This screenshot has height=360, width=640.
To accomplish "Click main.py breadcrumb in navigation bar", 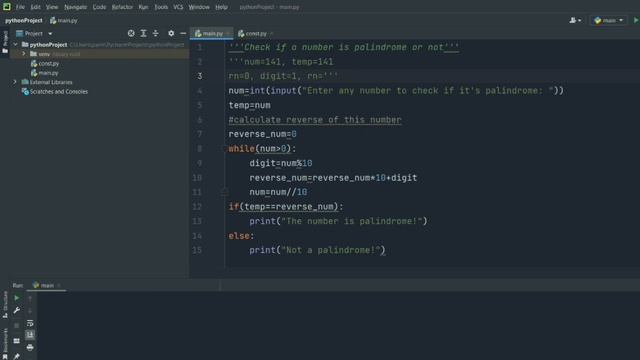I will (64, 20).
